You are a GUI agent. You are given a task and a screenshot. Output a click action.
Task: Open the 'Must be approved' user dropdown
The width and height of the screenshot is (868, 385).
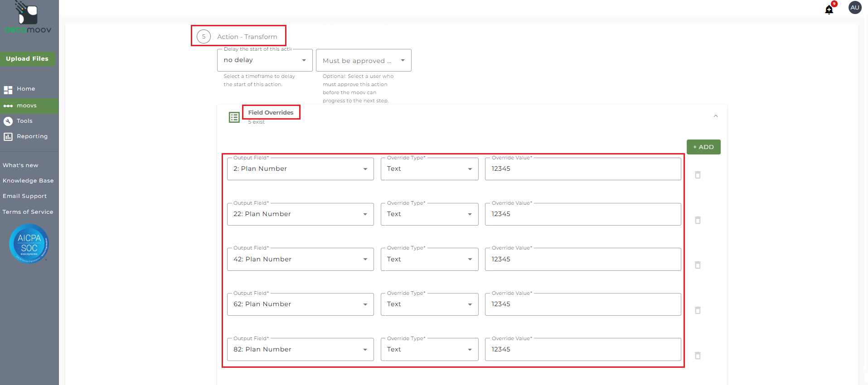tap(364, 61)
